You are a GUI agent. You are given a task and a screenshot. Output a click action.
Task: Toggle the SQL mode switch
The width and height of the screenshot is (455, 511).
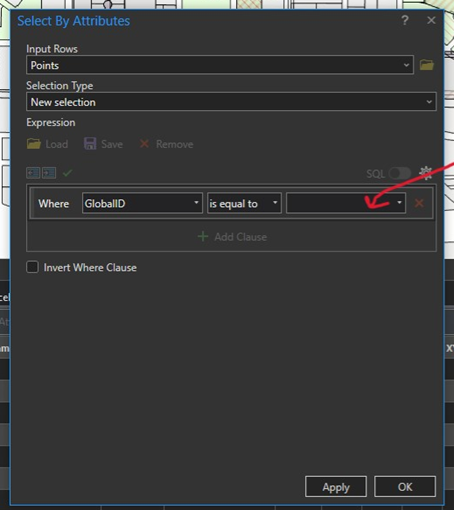pos(400,173)
